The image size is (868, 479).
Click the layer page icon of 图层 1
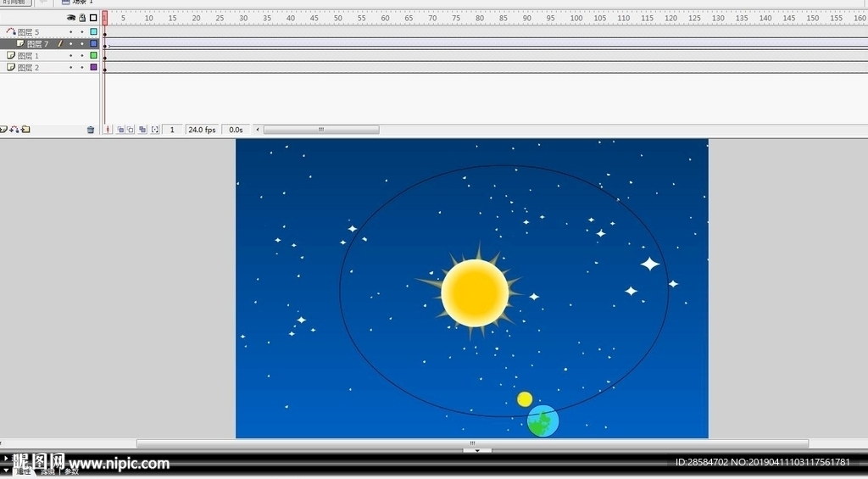10,55
